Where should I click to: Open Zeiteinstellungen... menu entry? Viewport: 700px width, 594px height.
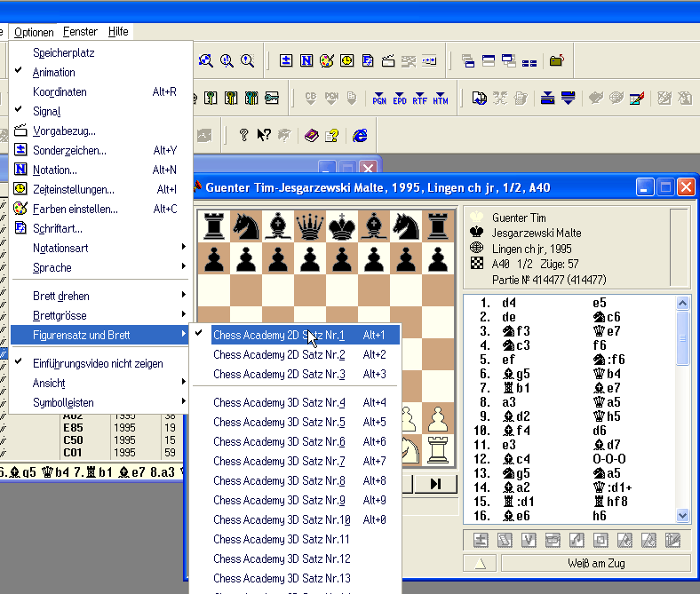coord(101,190)
